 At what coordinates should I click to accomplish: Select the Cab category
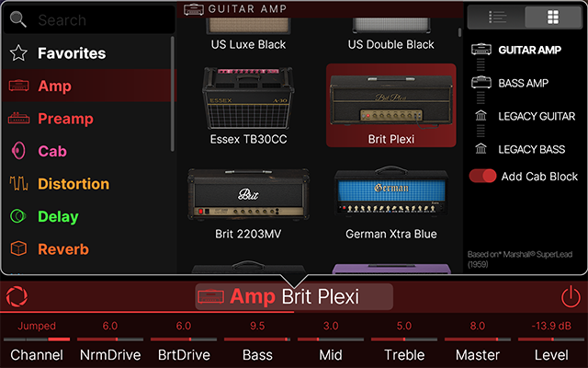click(88, 151)
